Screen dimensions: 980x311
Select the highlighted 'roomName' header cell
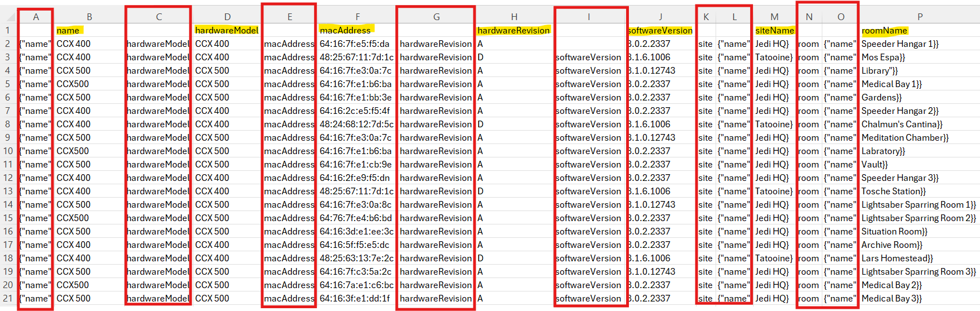(884, 31)
